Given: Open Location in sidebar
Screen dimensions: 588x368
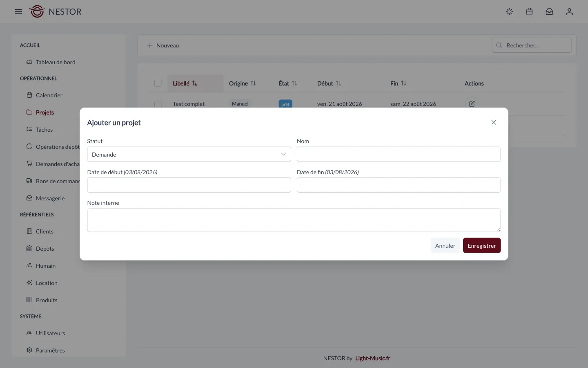Looking at the screenshot, I should click(42, 283).
